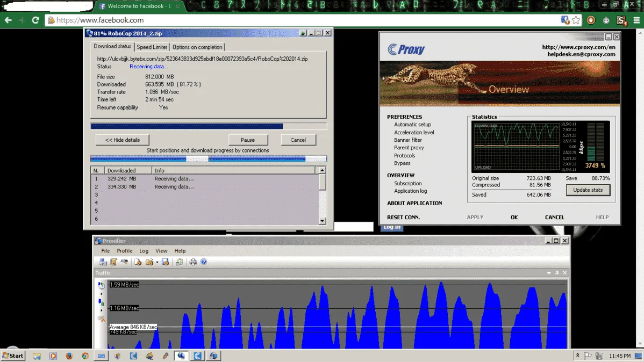
Task: Open Chrome hamburger menu
Action: coord(636,20)
